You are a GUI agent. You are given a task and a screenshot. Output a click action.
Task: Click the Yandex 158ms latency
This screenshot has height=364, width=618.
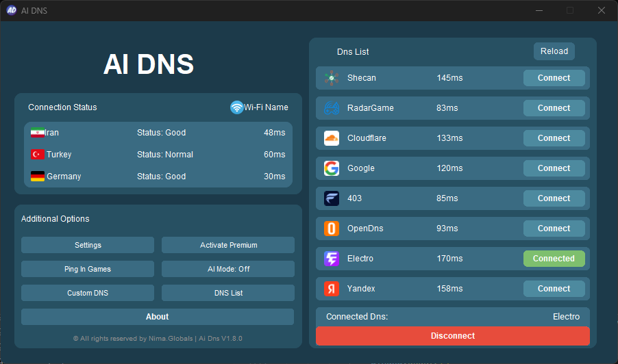449,289
